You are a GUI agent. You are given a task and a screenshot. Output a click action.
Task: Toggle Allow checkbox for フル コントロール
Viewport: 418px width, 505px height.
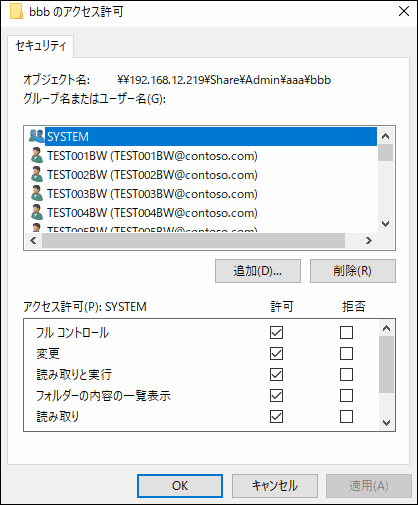pos(276,332)
